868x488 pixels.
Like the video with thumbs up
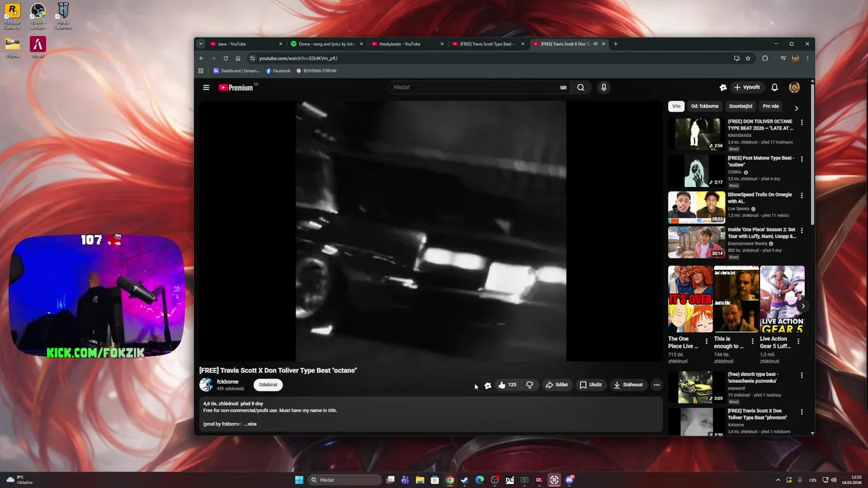[x=507, y=385]
